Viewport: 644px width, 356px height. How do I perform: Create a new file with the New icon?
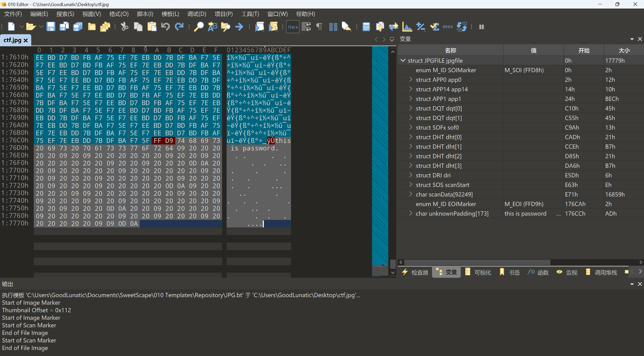coord(11,27)
